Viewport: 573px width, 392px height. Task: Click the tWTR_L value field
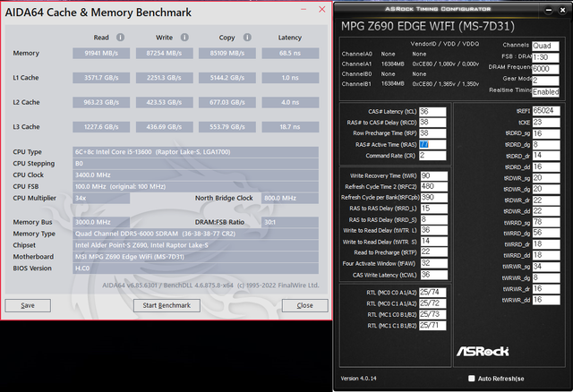433,231
